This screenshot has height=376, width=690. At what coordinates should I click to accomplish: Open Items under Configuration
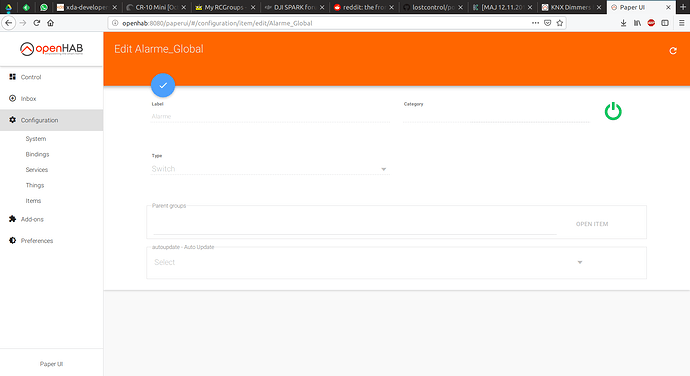(33, 201)
